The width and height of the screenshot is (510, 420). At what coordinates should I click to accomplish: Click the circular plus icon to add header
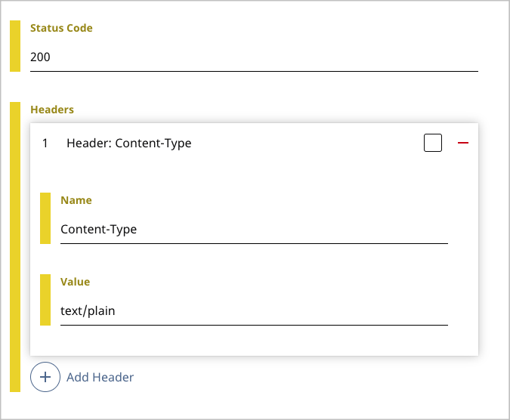45,377
